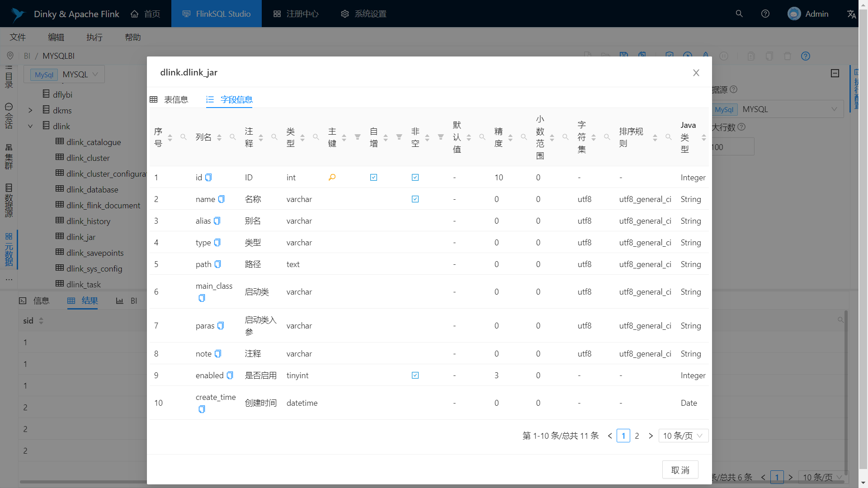The width and height of the screenshot is (868, 488).
Task: Copy the id column name icon
Action: point(208,178)
